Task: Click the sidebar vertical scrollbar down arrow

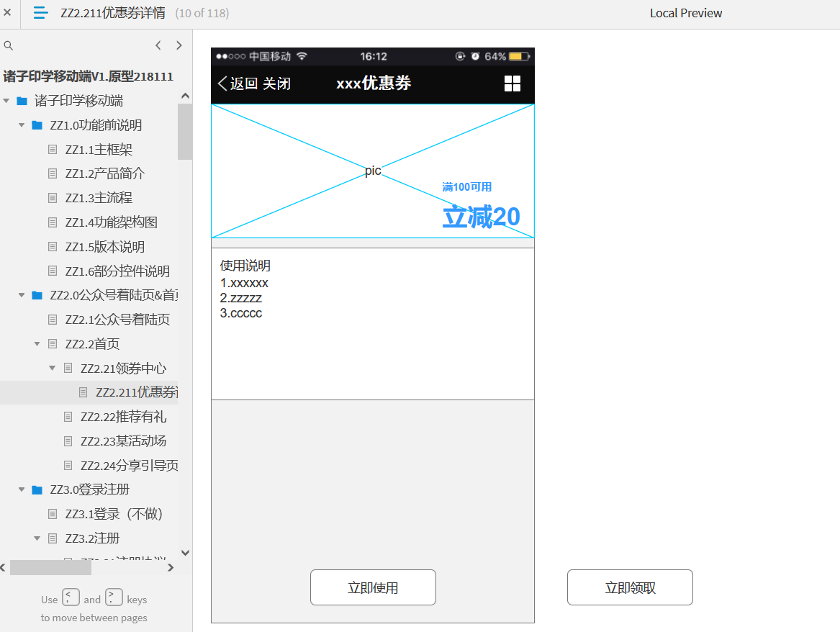Action: [x=186, y=553]
